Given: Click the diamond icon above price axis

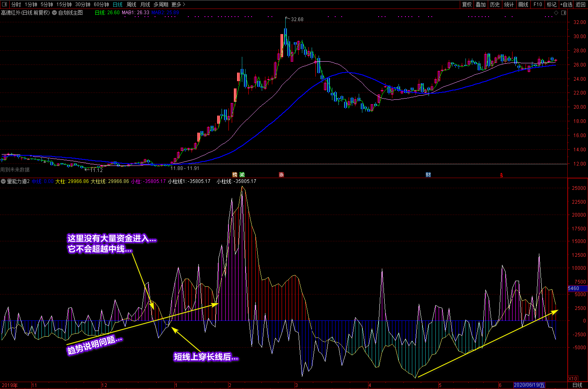Looking at the screenshot, I should click(x=556, y=13).
